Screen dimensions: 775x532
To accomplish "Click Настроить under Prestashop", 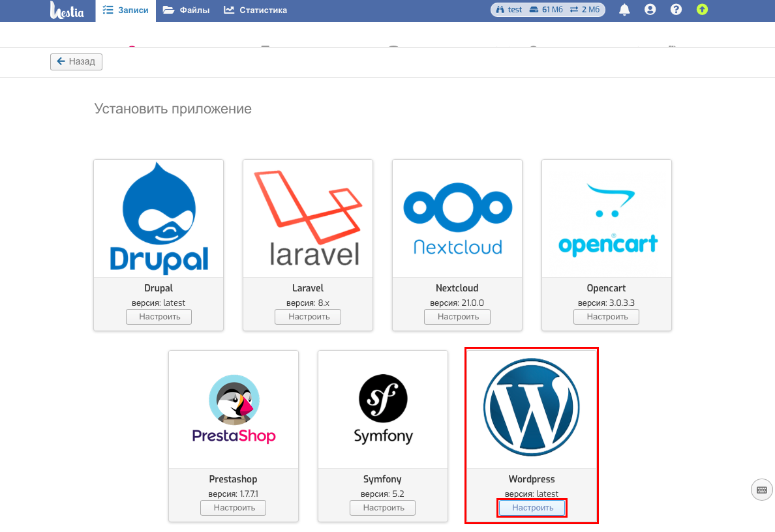I will click(x=234, y=508).
